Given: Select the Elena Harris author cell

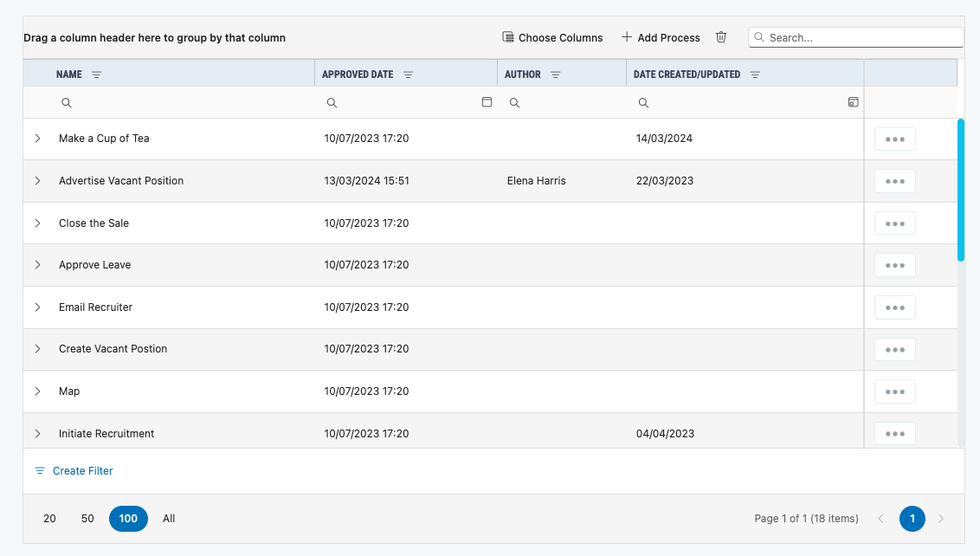Looking at the screenshot, I should [536, 181].
